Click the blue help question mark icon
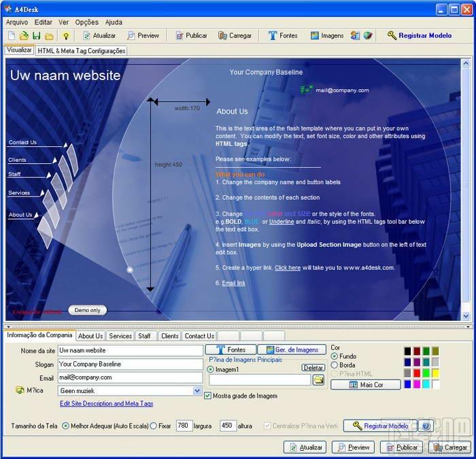This screenshot has width=476, height=459. point(426,426)
